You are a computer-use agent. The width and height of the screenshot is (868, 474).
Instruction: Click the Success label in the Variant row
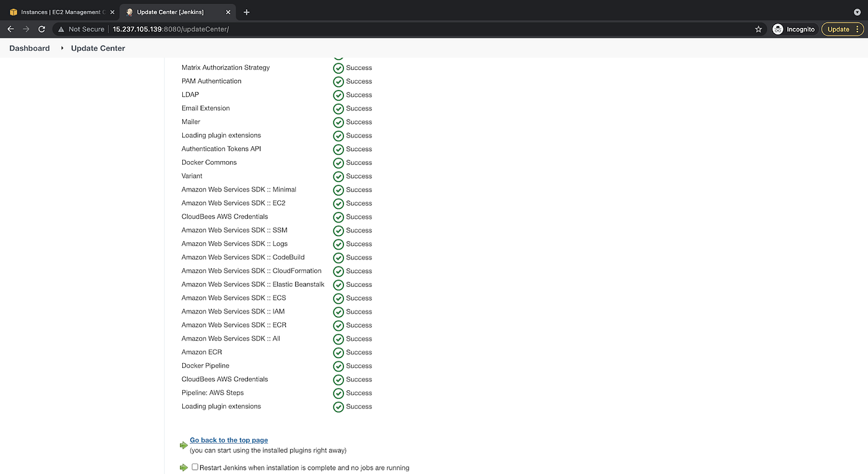[x=359, y=177]
